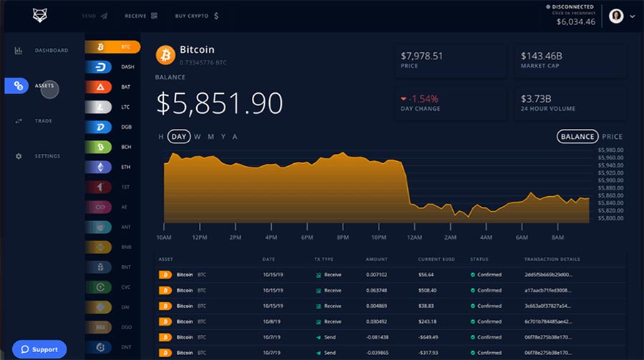Select the BTC asset pill
The height and width of the screenshot is (360, 644).
(112, 47)
